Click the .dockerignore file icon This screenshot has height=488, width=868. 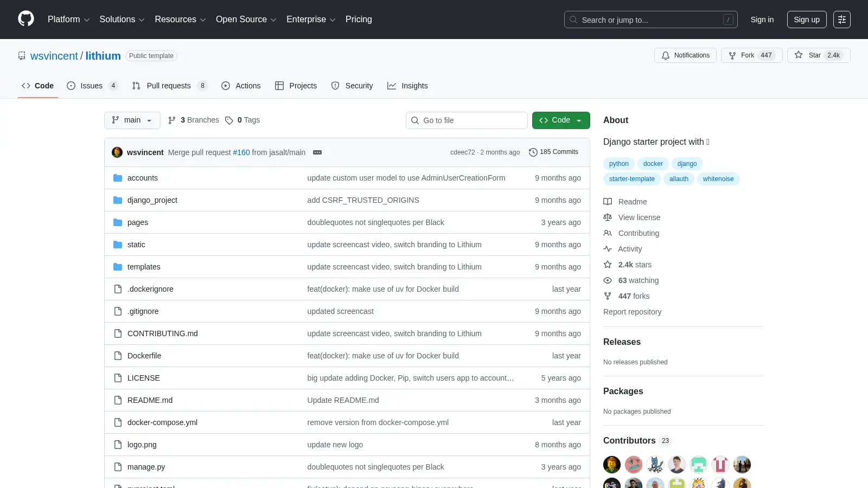(x=118, y=289)
